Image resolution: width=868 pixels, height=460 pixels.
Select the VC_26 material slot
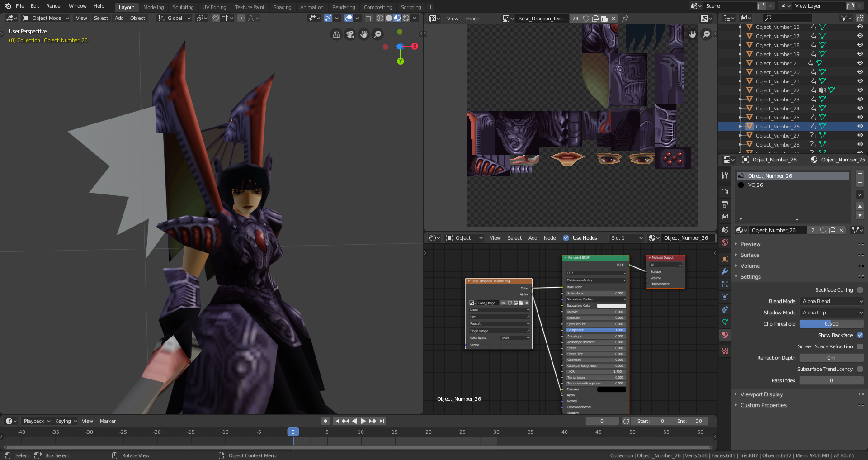[x=755, y=185]
